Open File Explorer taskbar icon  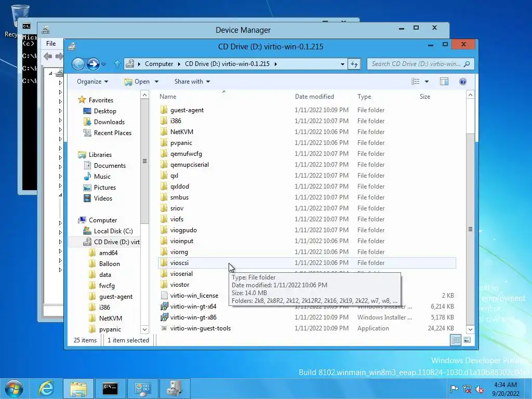pos(78,389)
